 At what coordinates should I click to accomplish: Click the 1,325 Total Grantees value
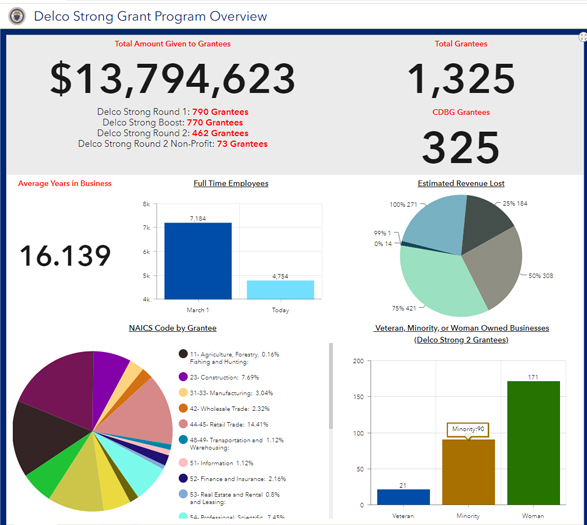(461, 79)
